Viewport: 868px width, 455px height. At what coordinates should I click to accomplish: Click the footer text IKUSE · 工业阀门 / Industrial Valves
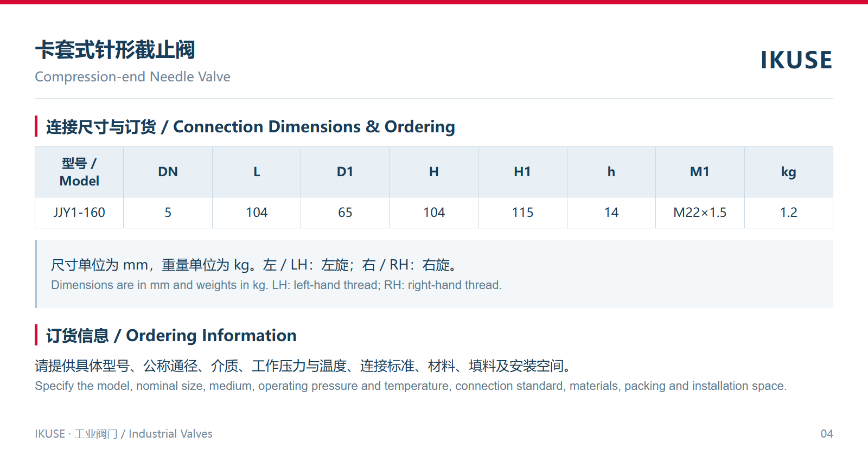click(x=124, y=434)
